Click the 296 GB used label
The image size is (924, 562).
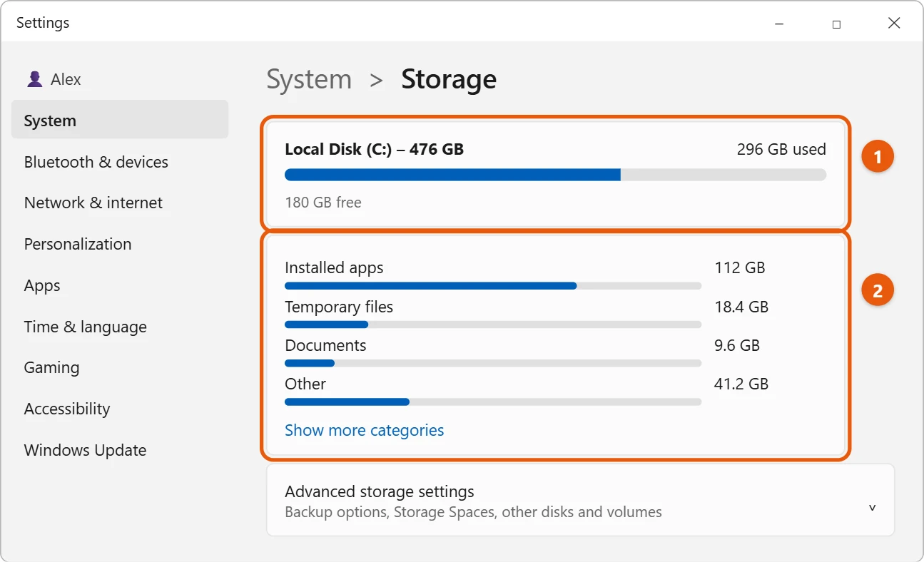781,149
